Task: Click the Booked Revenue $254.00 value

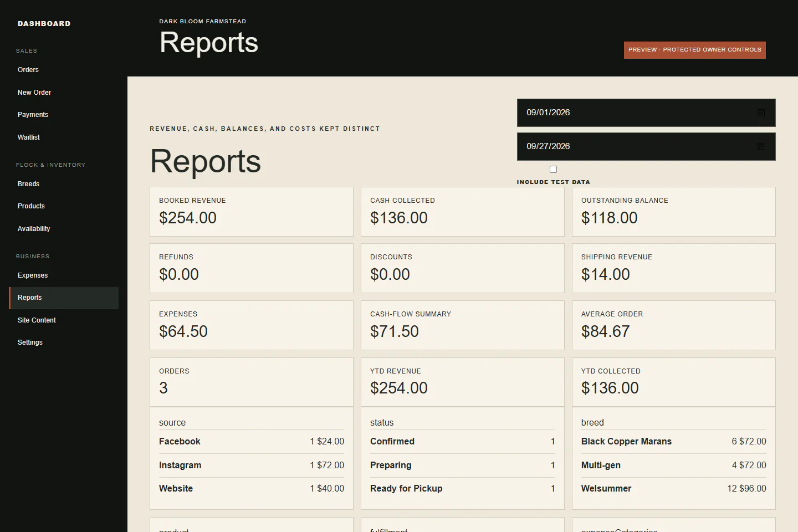Action: [x=188, y=218]
